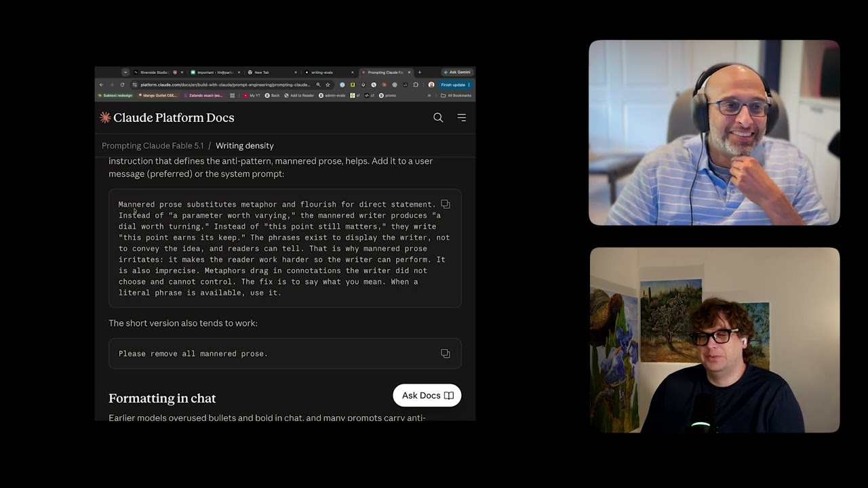Close the writing-evals tab
The image size is (868, 488).
coord(353,73)
